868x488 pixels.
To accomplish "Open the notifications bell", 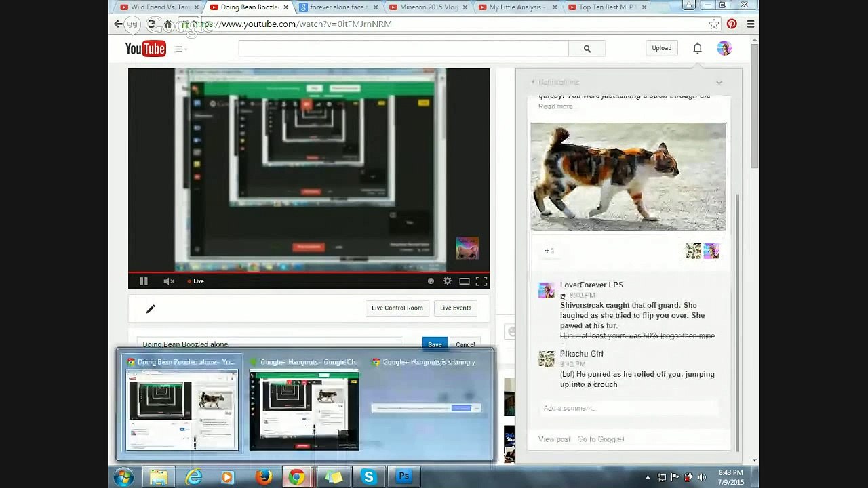I will point(697,48).
